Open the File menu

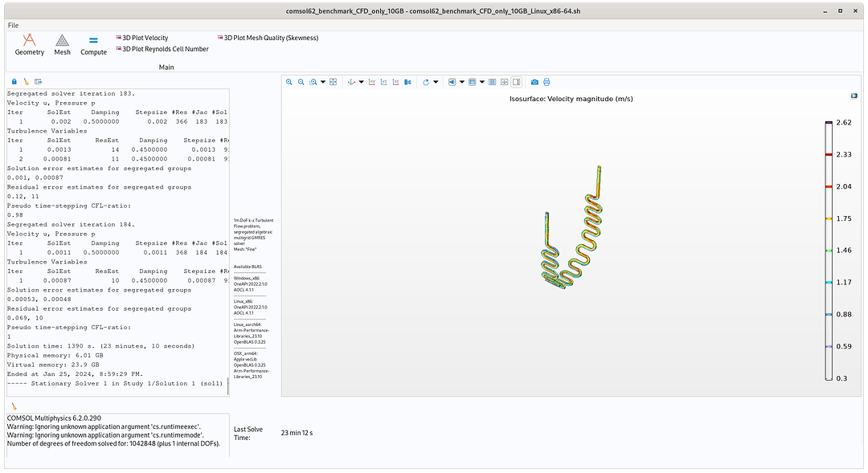tap(12, 24)
